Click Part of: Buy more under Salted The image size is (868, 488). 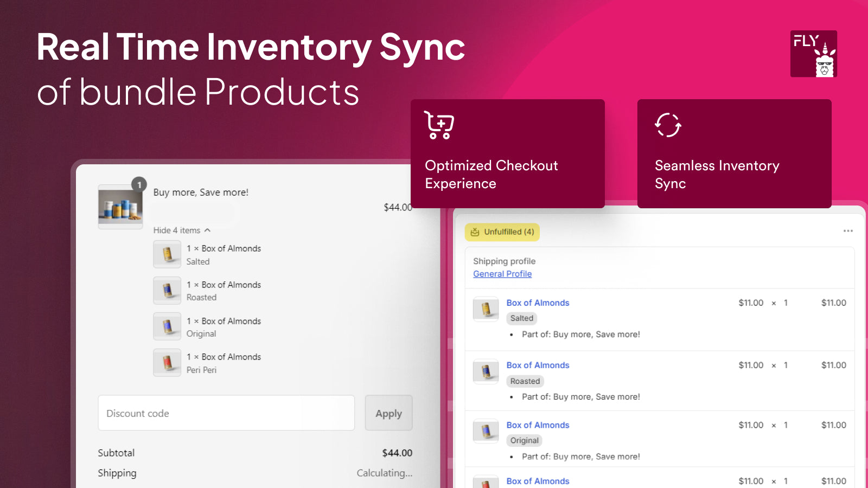tap(581, 335)
